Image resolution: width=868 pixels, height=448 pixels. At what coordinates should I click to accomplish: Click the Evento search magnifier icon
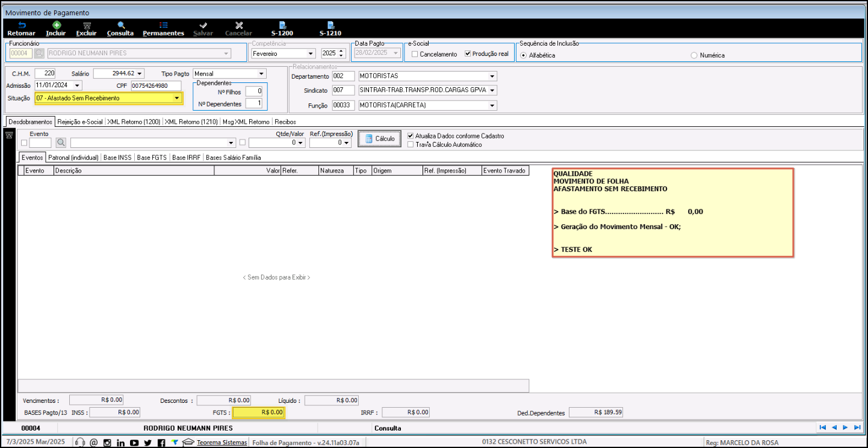(x=61, y=143)
